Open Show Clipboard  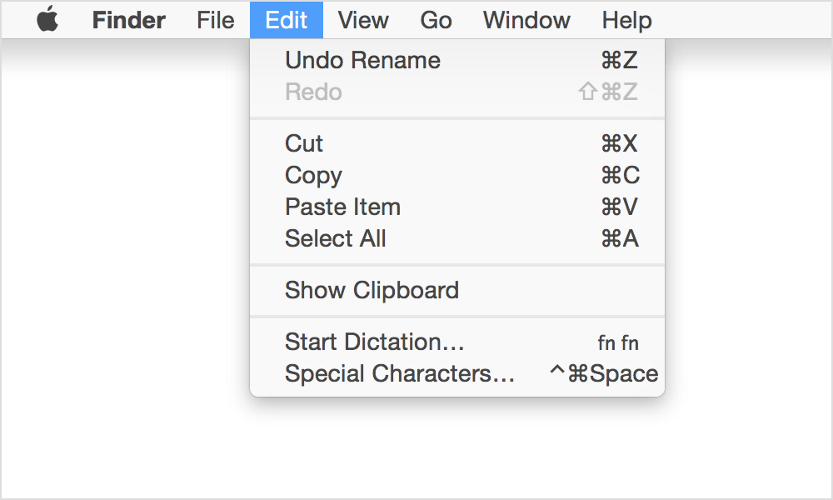click(x=371, y=291)
